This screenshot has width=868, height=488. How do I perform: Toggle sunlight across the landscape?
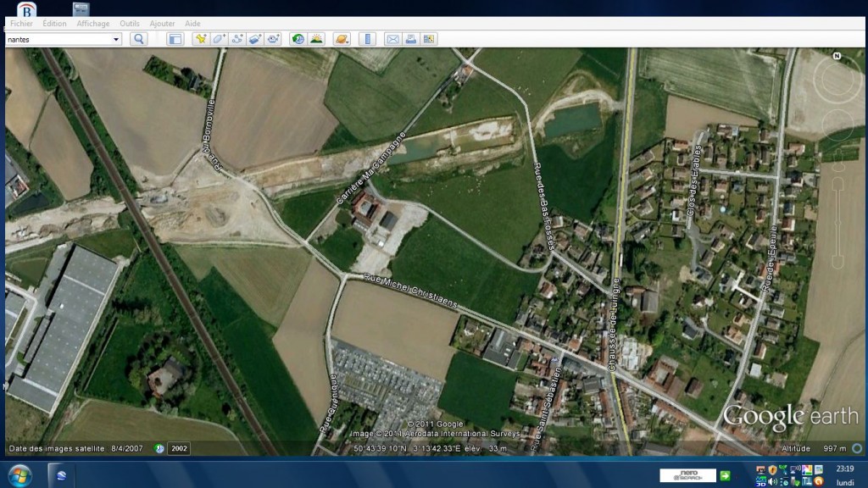[x=315, y=39]
